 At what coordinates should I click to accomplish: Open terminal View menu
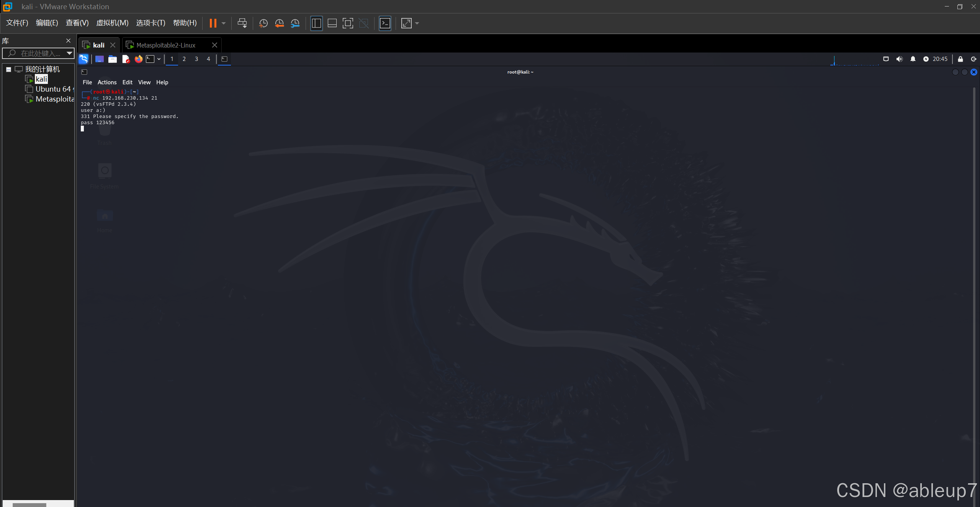(144, 82)
